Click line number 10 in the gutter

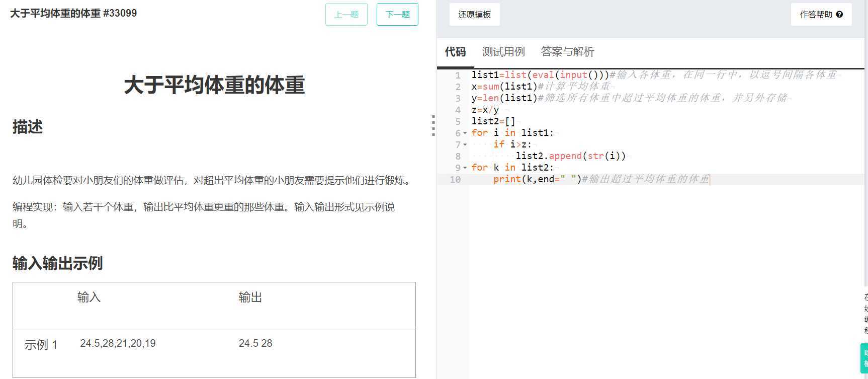(455, 180)
